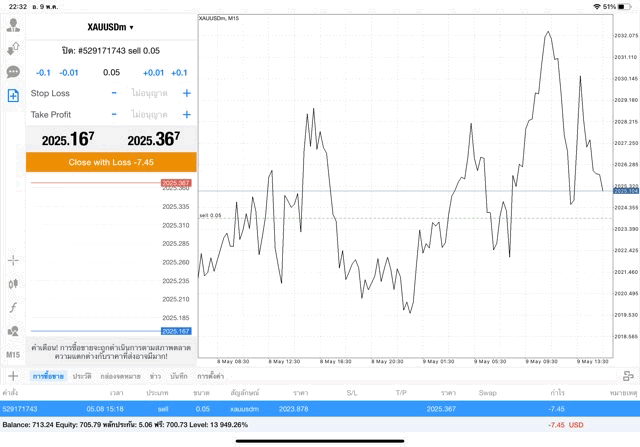Tap the bid price 2025.167

coord(68,139)
